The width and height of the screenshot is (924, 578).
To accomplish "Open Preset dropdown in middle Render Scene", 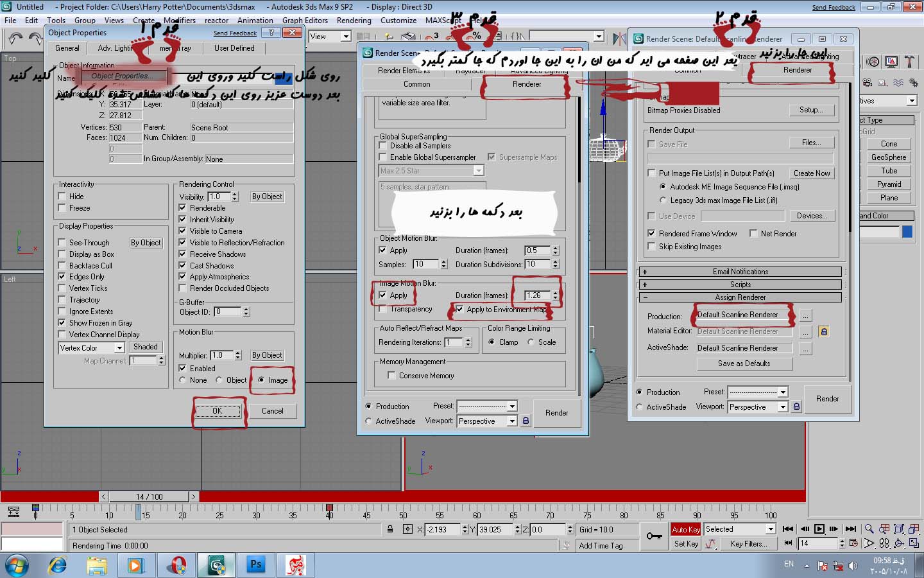I will 511,406.
